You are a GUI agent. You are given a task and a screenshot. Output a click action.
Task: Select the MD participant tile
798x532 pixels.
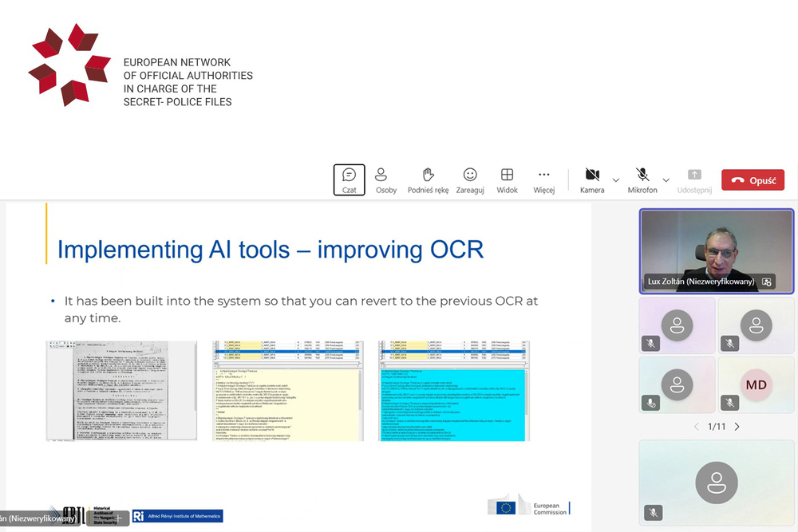pyautogui.click(x=756, y=385)
